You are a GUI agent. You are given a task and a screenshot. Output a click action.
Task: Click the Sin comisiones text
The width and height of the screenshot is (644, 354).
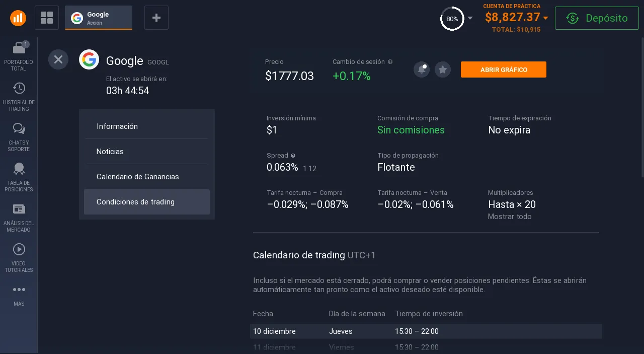411,130
